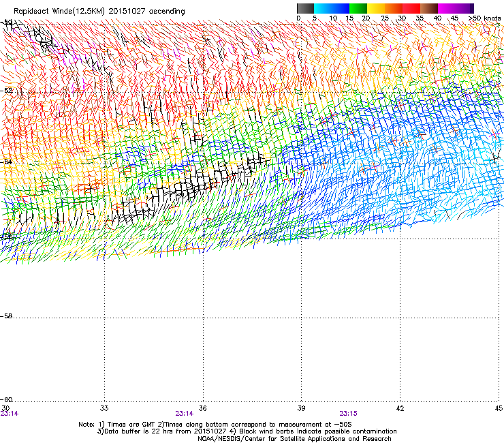Screen dimensions: 504x443
Task: Select the legend scale label '40'
Action: pos(437,18)
